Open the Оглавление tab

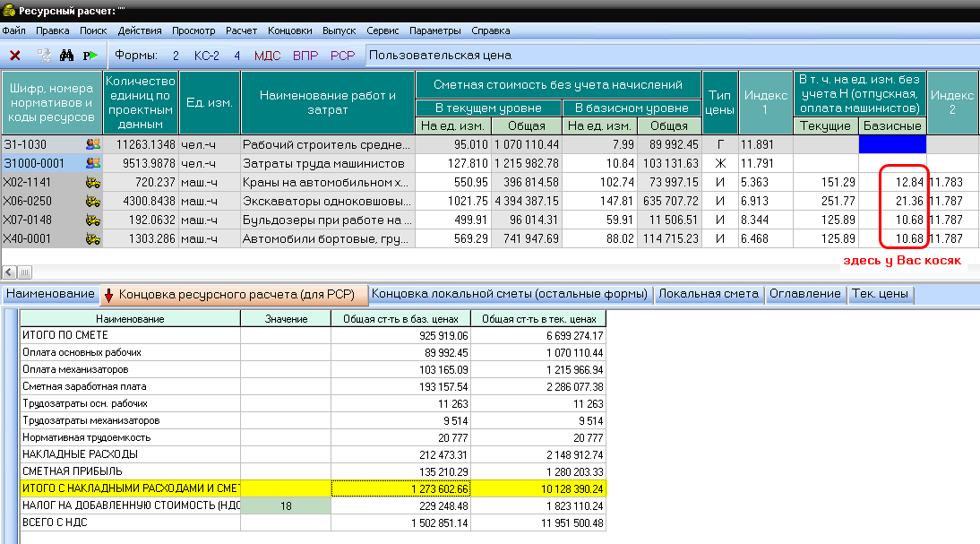point(804,294)
